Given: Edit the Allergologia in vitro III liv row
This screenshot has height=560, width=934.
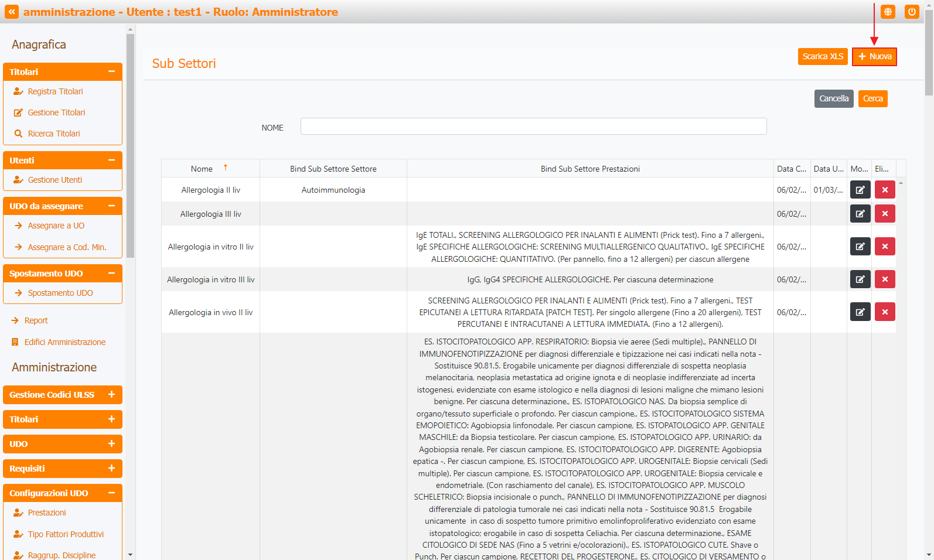Looking at the screenshot, I should click(860, 279).
